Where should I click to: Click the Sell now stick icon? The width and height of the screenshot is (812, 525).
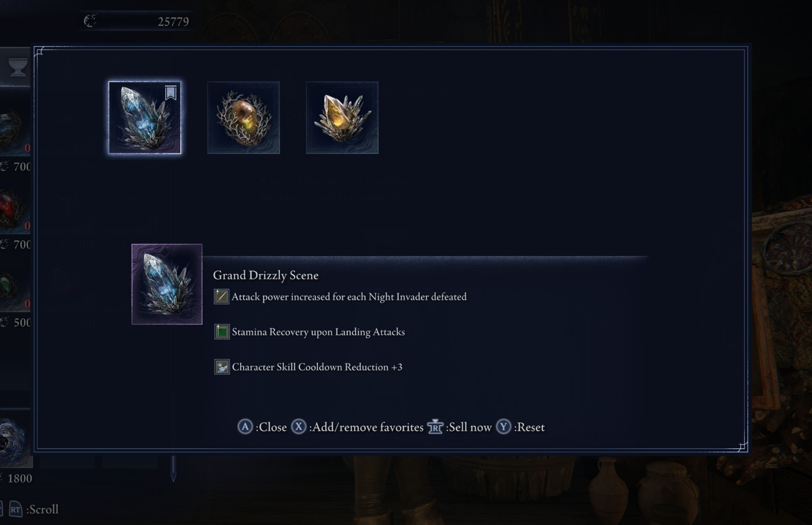pyautogui.click(x=435, y=427)
